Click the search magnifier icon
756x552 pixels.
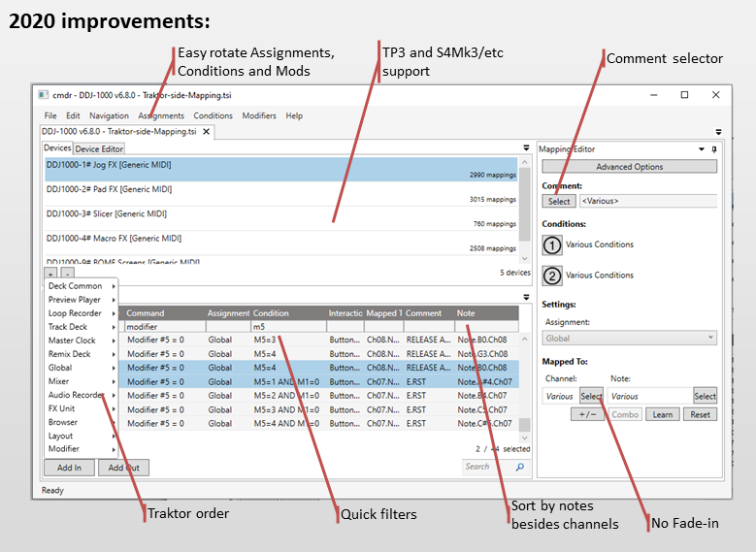[x=520, y=467]
